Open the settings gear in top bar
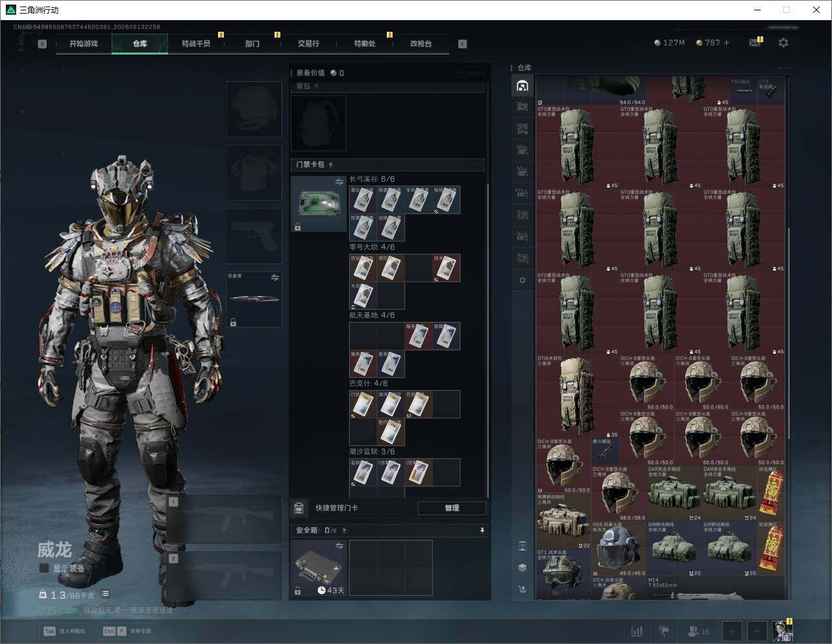 point(783,43)
